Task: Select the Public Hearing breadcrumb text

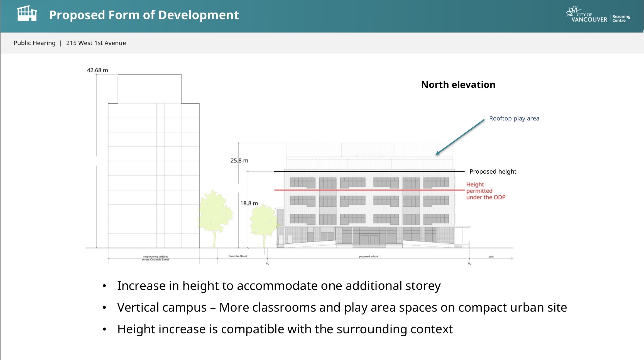Action: [35, 43]
